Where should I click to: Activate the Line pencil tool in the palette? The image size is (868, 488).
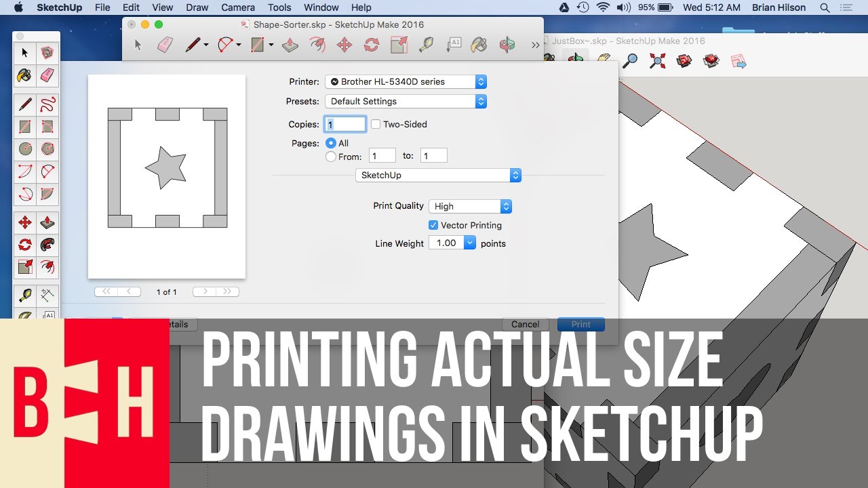tap(25, 104)
